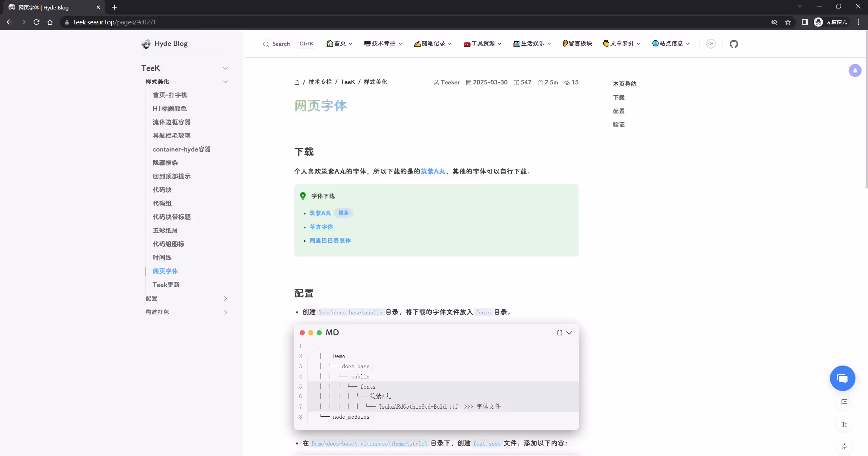The width and height of the screenshot is (868, 456).
Task: Expand the 构建打包 sidebar group
Action: pos(225,312)
